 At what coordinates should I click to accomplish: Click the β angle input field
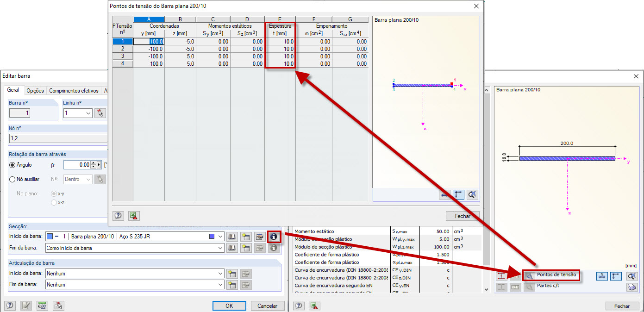point(76,165)
